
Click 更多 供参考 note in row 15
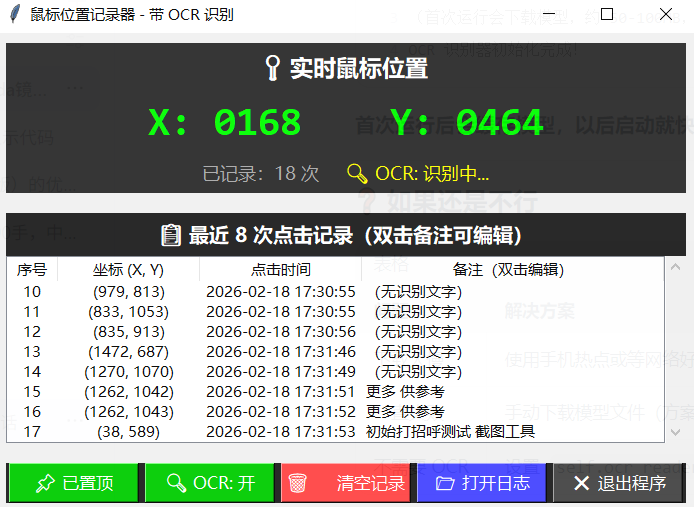pos(405,391)
